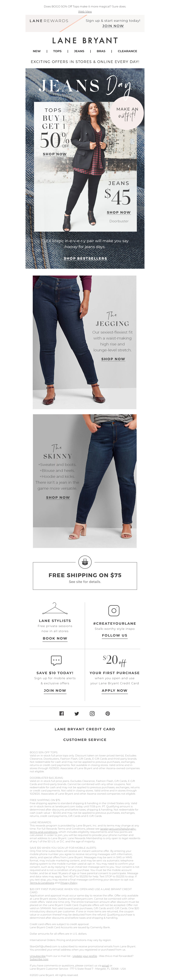Open the Web View link

coord(85,11)
